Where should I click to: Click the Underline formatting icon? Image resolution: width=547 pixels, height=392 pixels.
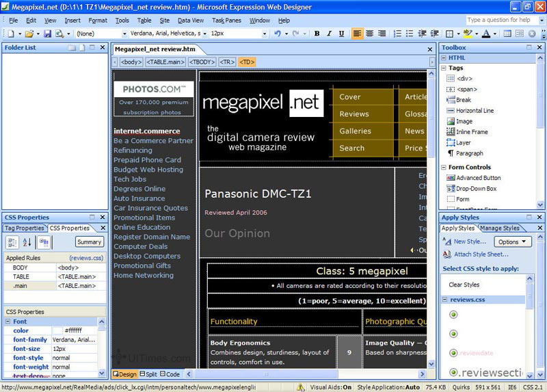click(341, 34)
